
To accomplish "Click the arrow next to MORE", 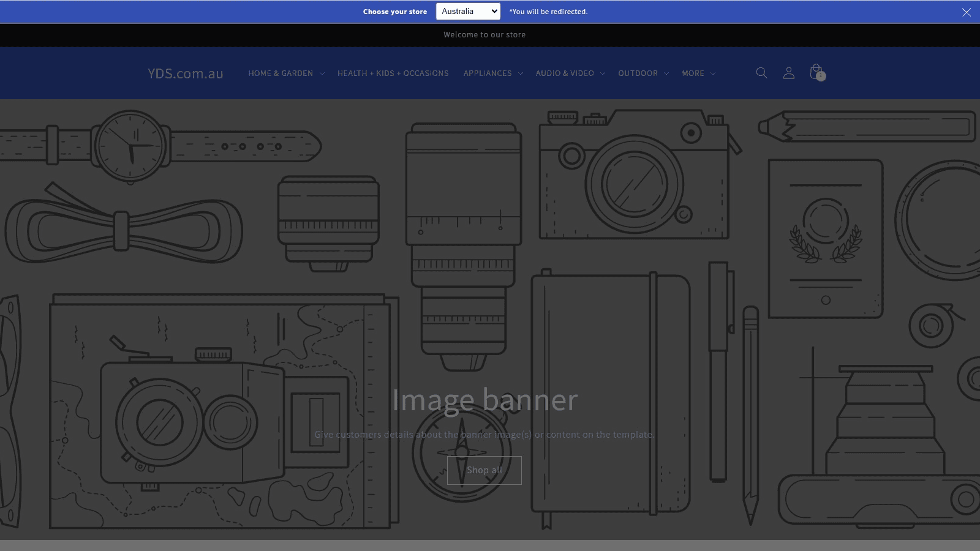I will tap(713, 73).
